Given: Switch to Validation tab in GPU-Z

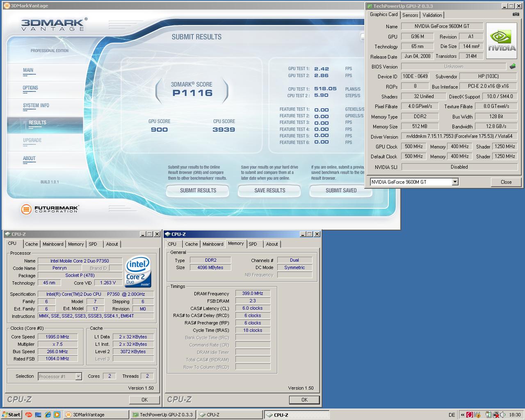Looking at the screenshot, I should [x=432, y=15].
